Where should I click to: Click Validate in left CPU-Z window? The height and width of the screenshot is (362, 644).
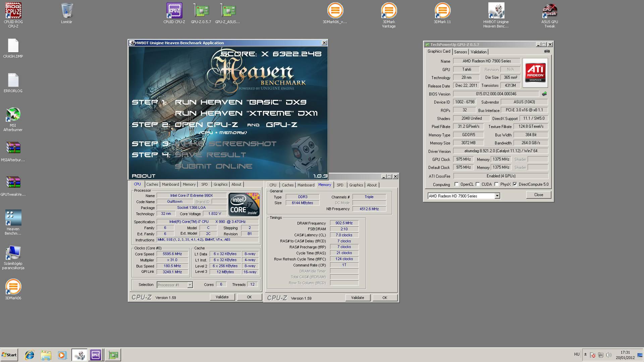click(222, 297)
